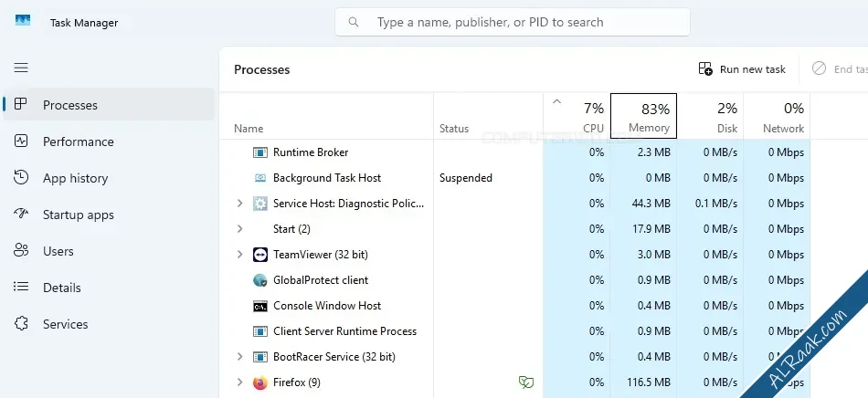Click the BootRacer Service icon
The height and width of the screenshot is (398, 868).
pos(260,357)
